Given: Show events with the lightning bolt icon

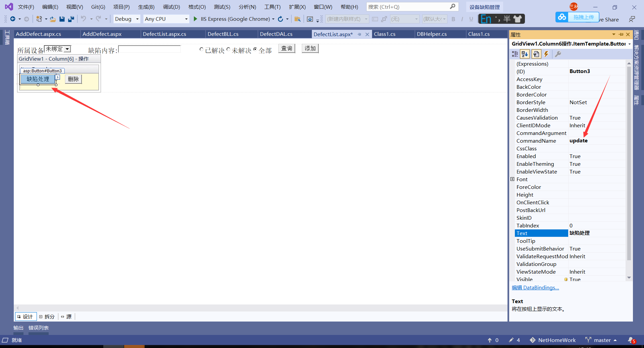Looking at the screenshot, I should (546, 54).
